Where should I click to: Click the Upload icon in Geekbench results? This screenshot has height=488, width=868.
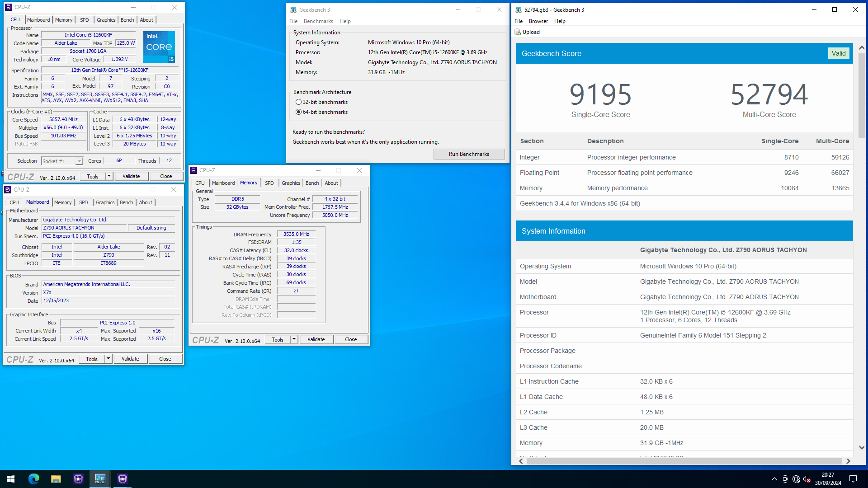coord(518,32)
